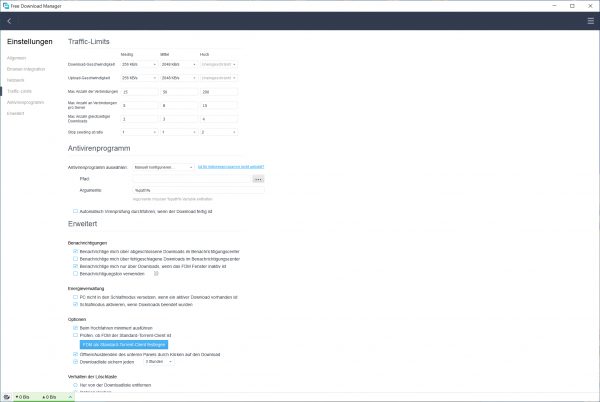Viewport: 600px width, 402px height.
Task: Click the snail speed mode icon
Action: [x=7, y=397]
